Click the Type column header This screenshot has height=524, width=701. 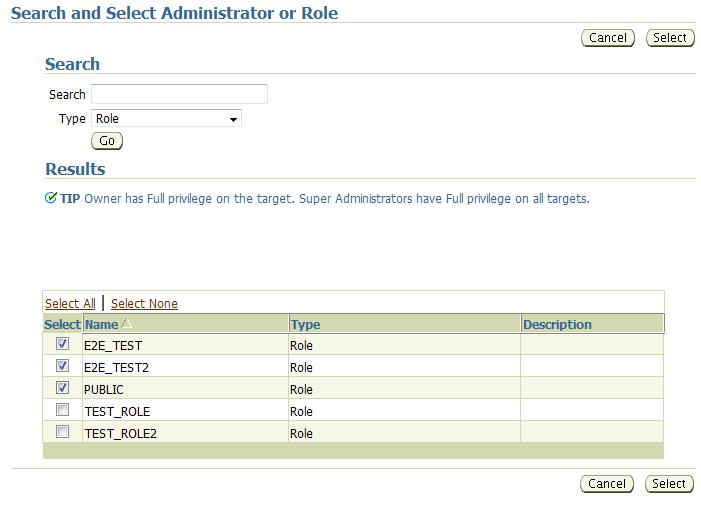(x=306, y=325)
